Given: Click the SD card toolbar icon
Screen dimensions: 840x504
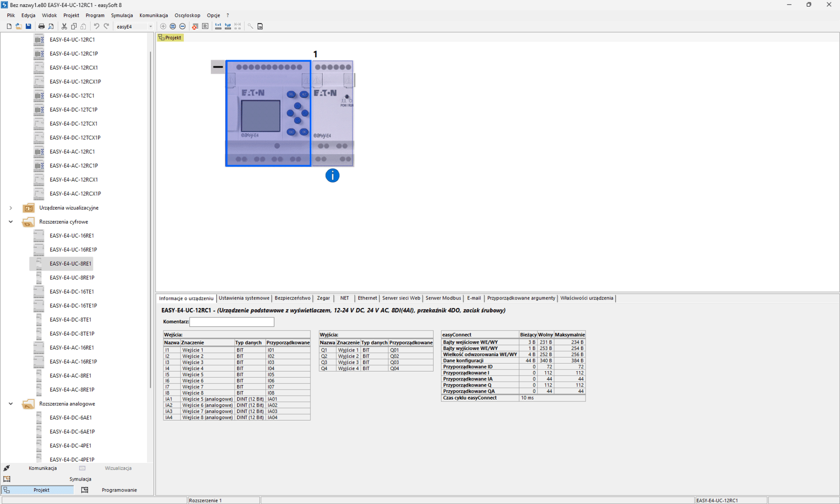Looking at the screenshot, I should [260, 27].
